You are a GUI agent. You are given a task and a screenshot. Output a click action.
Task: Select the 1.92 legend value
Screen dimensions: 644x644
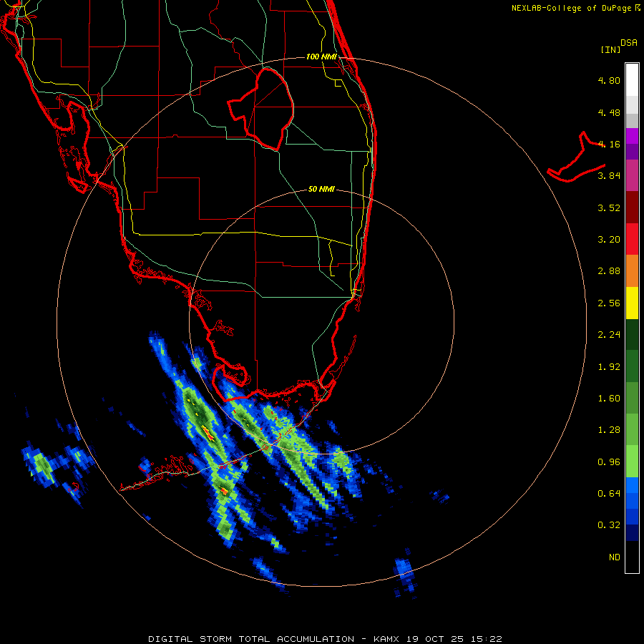click(x=609, y=367)
